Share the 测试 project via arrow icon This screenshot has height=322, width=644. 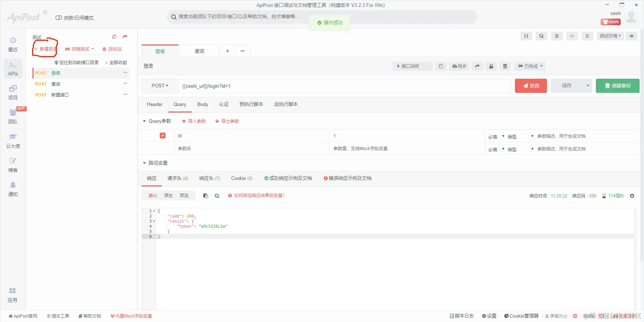click(x=125, y=36)
